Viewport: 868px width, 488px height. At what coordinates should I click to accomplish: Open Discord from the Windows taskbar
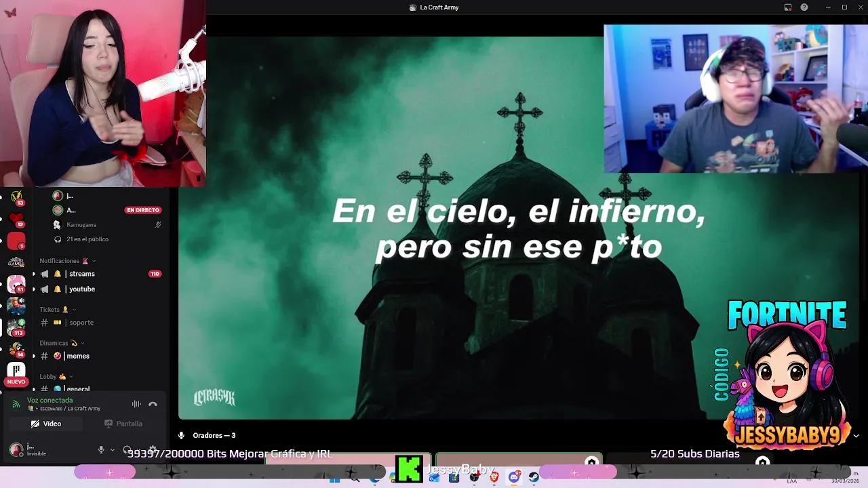[514, 477]
